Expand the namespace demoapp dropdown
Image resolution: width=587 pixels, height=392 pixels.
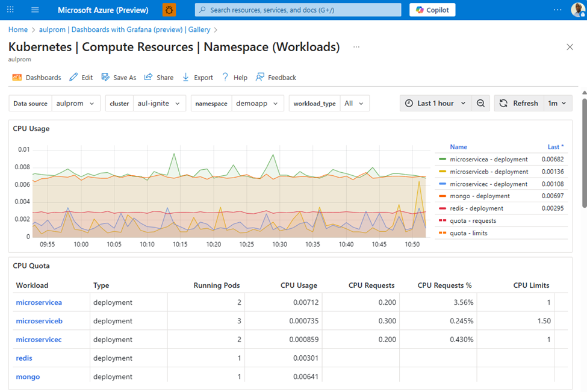pos(257,104)
